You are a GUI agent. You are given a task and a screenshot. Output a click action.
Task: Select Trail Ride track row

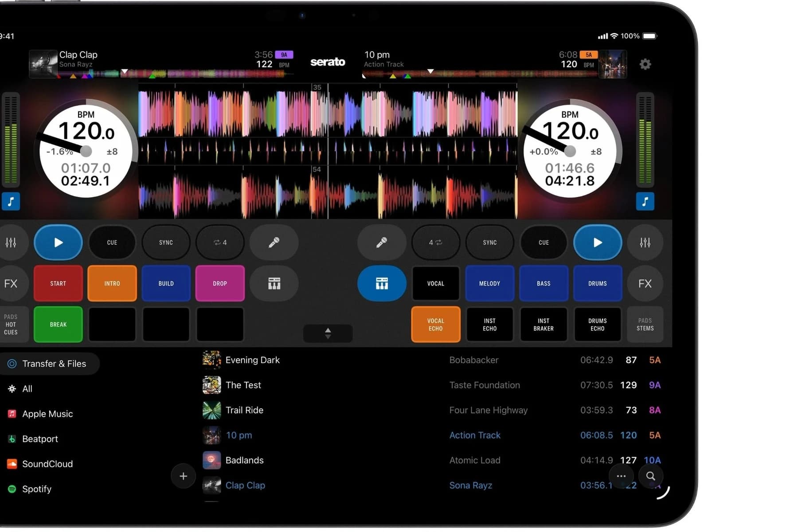[x=432, y=410]
